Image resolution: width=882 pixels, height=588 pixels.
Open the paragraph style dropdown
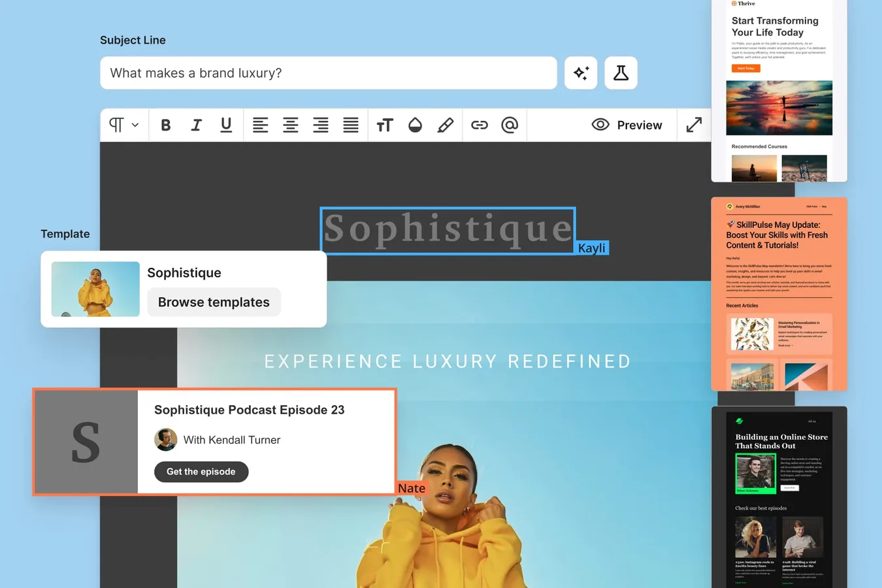(124, 125)
